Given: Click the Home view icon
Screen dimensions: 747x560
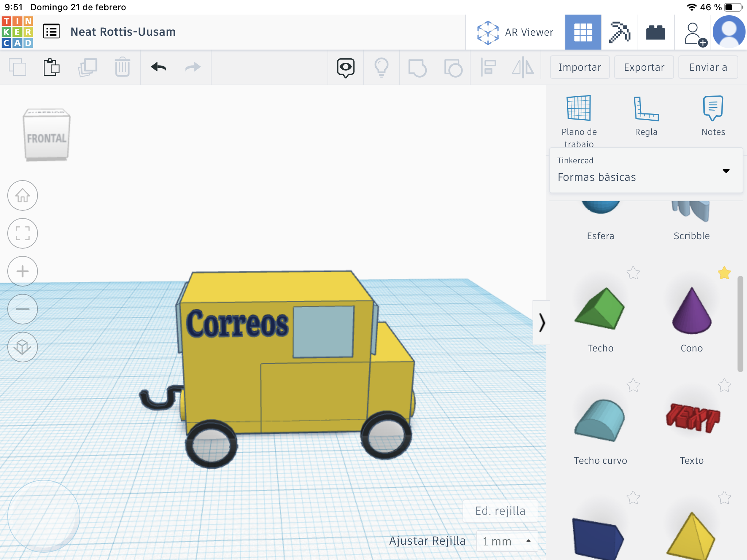Looking at the screenshot, I should click(x=23, y=195).
